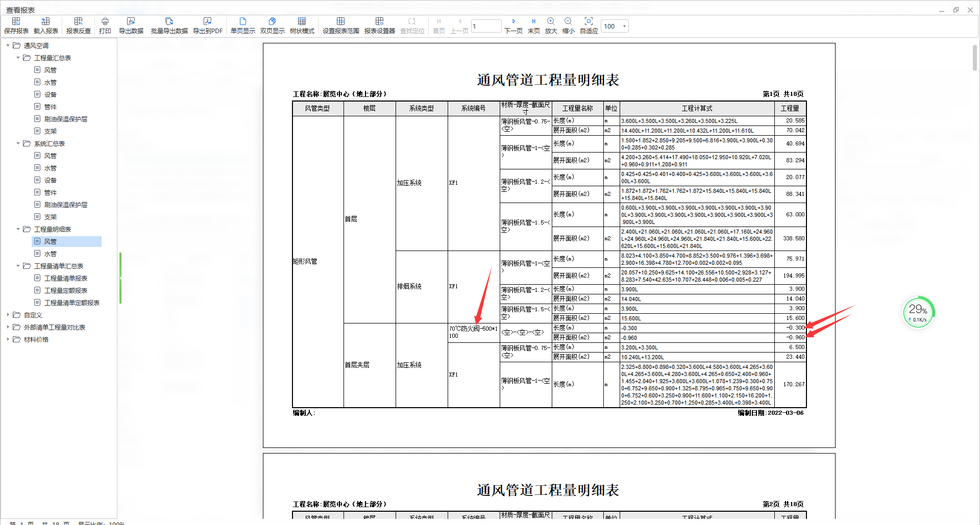The image size is (980, 525).
Task: Select 水管 under 工程量汇总表
Action: [50, 82]
